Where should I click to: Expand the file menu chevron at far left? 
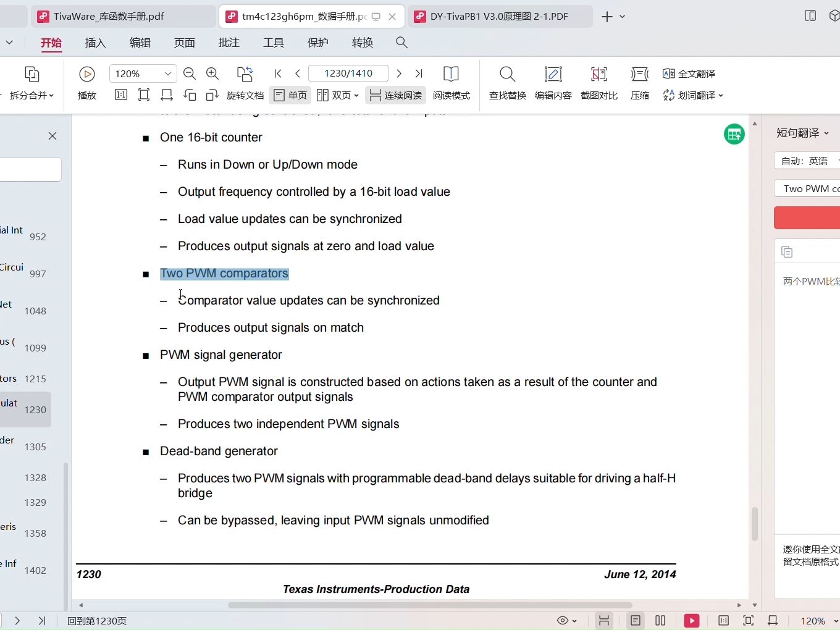[x=9, y=43]
